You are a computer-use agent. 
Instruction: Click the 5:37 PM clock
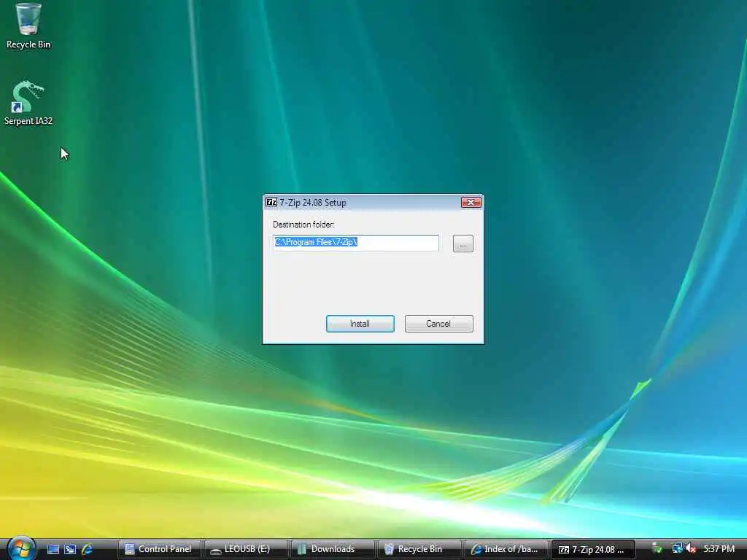719,549
